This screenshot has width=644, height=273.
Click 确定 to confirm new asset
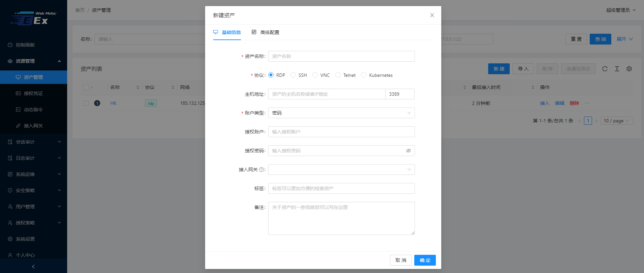tap(425, 260)
